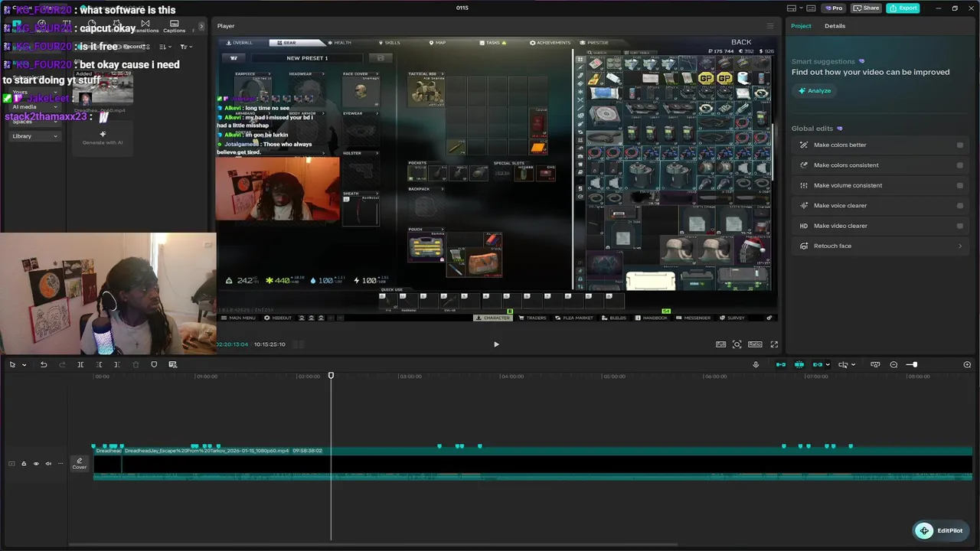This screenshot has height=551, width=980.
Task: Mute the main track audio
Action: tap(48, 464)
